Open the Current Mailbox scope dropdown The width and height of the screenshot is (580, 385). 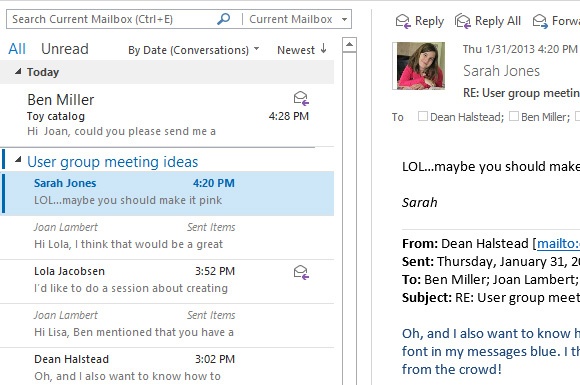[x=344, y=19]
